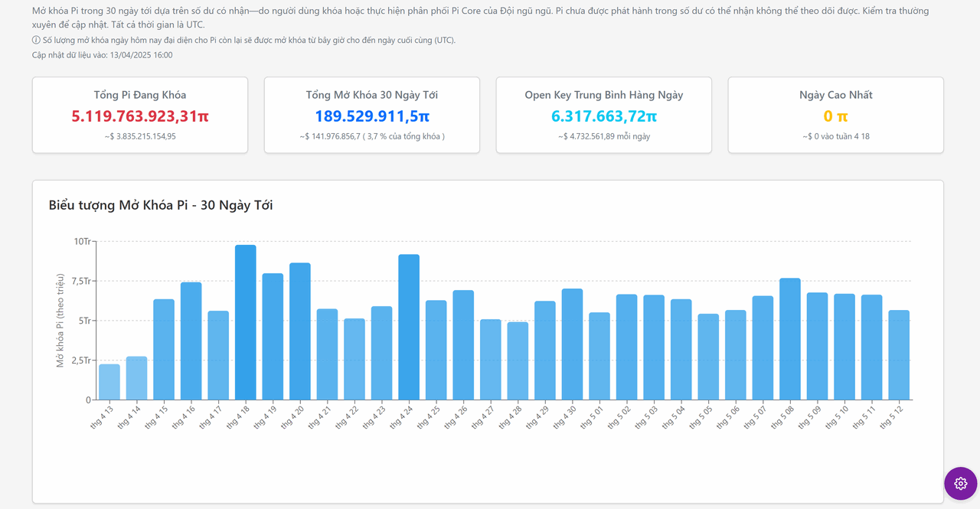The image size is (980, 509).
Task: Click the blue 189.529.911,5π value
Action: [372, 116]
